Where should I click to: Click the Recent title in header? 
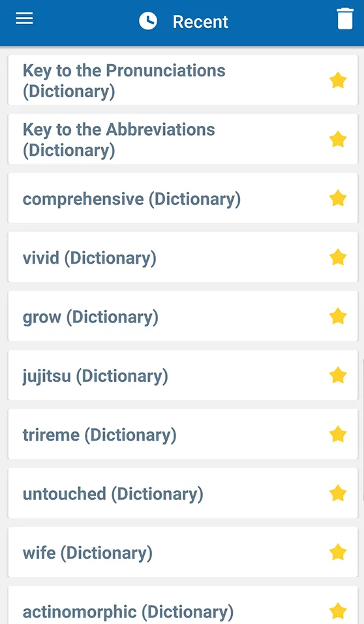coord(200,22)
